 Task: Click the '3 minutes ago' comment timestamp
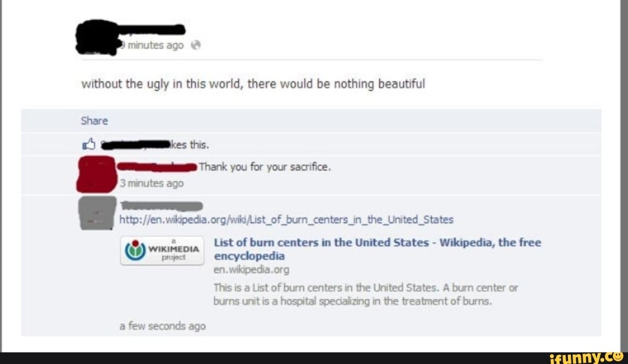pos(151,183)
